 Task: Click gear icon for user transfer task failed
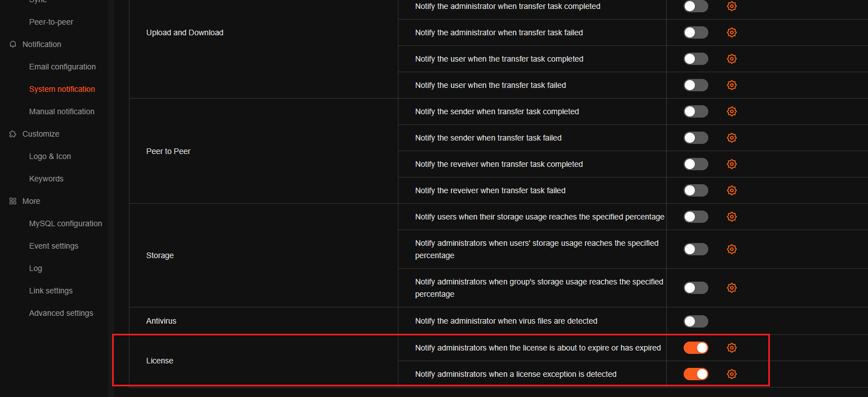tap(731, 85)
